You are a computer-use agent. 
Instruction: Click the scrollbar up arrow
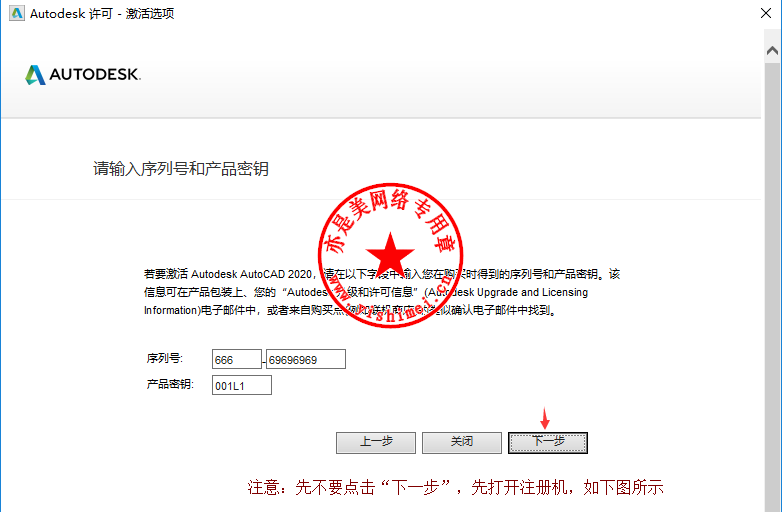(772, 51)
